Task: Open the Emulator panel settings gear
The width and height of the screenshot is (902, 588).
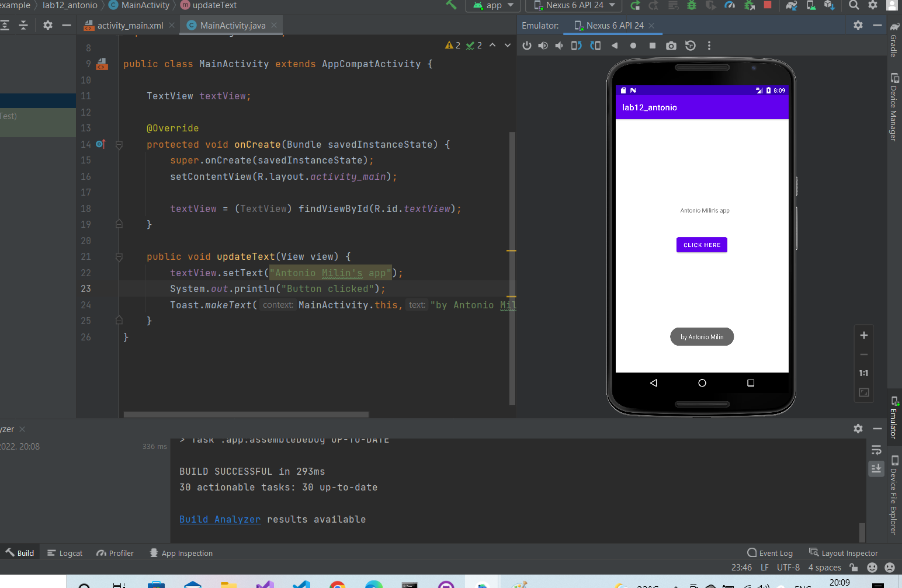Action: coord(858,25)
